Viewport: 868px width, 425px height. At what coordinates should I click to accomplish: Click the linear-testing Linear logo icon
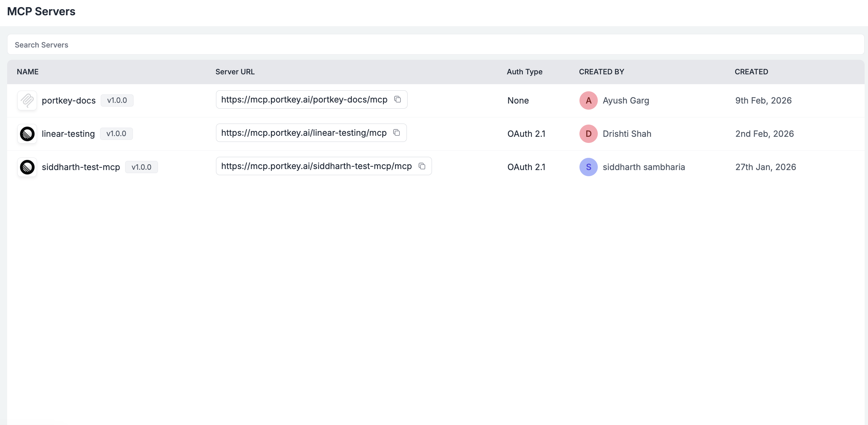27,134
